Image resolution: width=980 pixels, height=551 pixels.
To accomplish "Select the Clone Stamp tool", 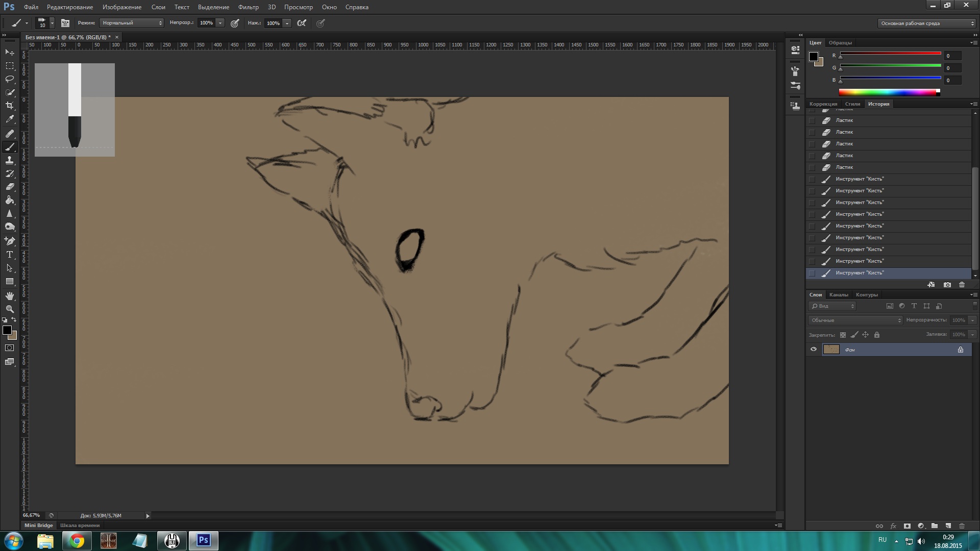I will [10, 160].
